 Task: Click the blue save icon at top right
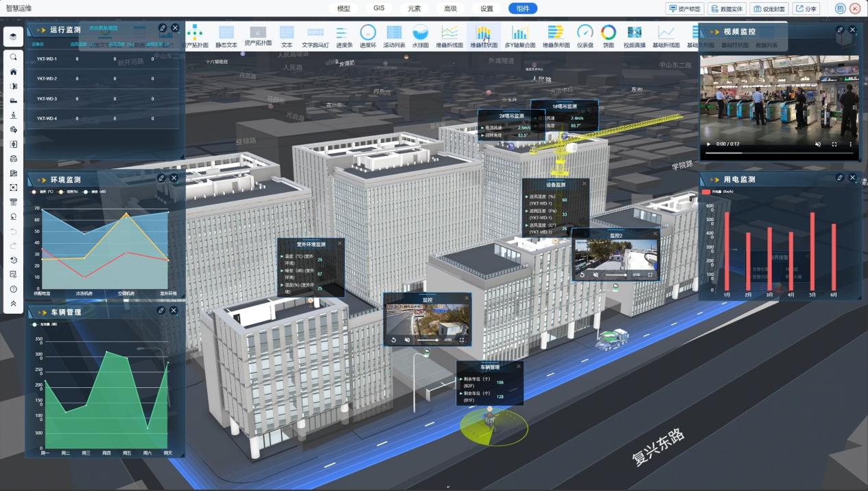(841, 9)
